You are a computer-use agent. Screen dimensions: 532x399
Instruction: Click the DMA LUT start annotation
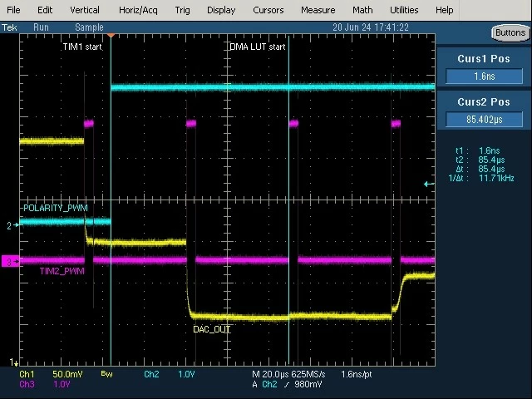(258, 47)
